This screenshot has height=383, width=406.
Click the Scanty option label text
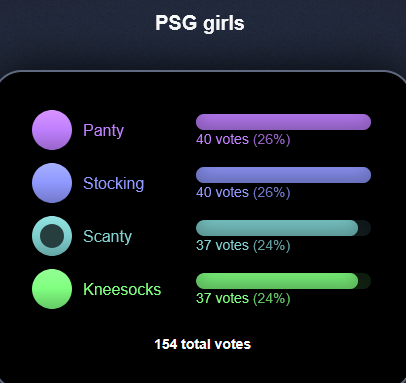(x=108, y=236)
